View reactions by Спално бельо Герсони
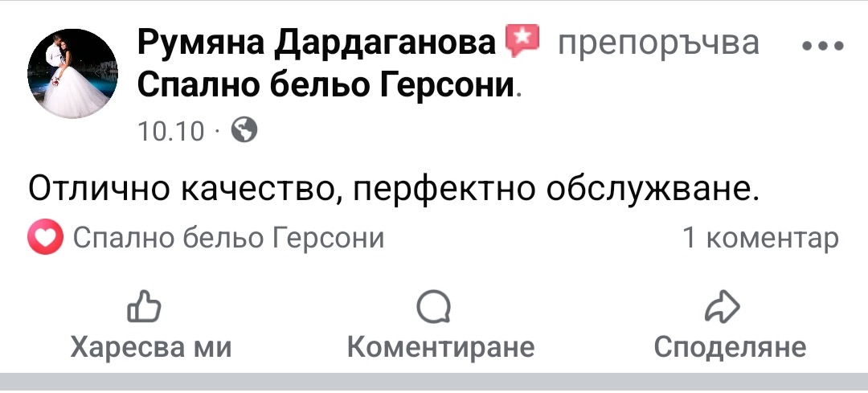868x393 pixels. [x=228, y=238]
